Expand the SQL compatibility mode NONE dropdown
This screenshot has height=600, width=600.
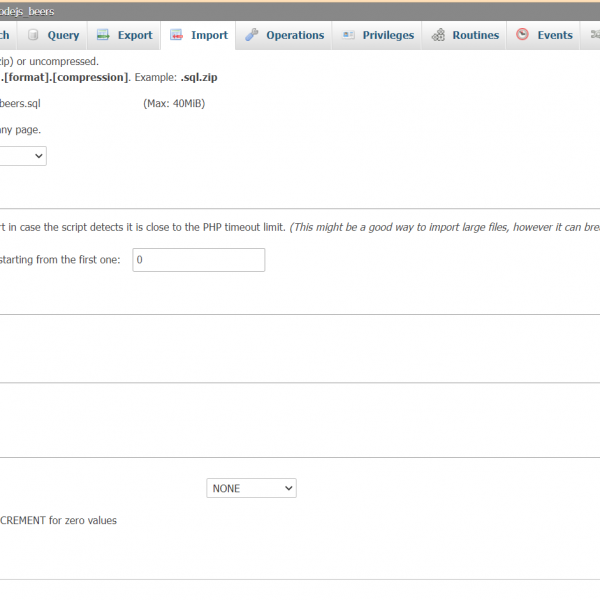pyautogui.click(x=251, y=488)
